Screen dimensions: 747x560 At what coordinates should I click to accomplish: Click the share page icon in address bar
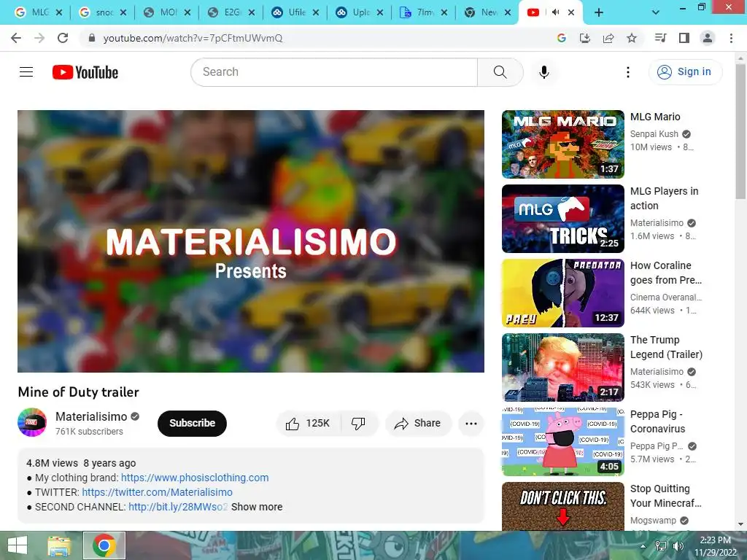[608, 38]
